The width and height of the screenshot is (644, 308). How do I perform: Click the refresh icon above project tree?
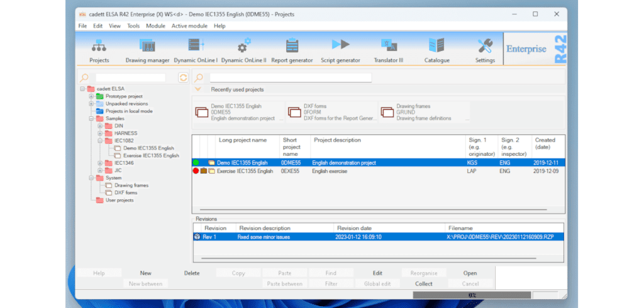tap(183, 77)
